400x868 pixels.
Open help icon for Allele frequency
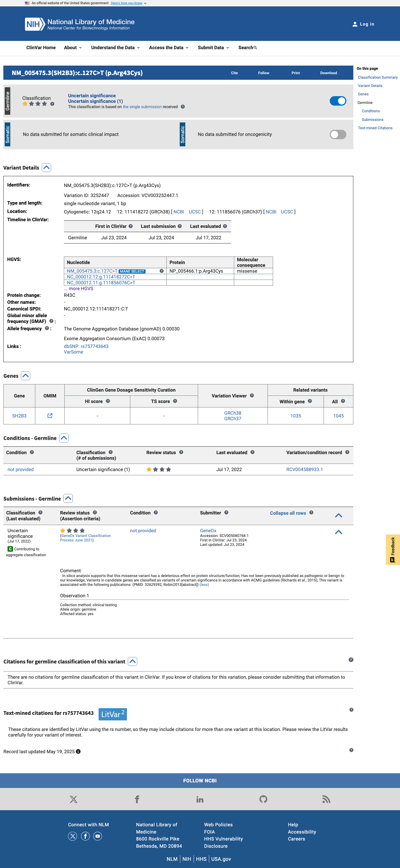[x=47, y=328]
